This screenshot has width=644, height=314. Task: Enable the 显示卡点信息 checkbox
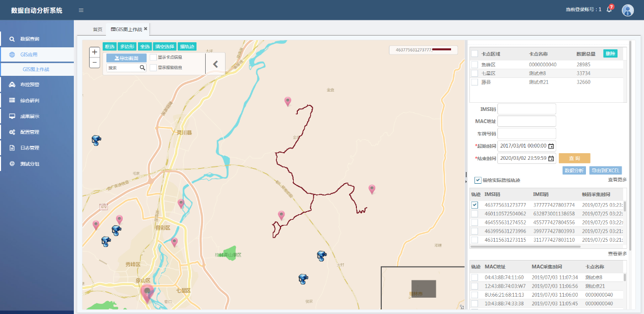(x=153, y=57)
